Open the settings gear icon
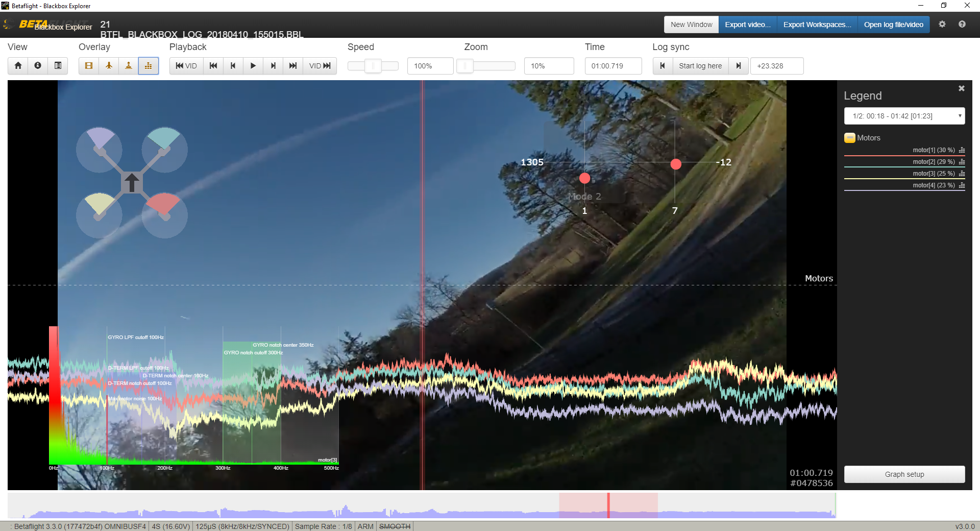Viewport: 980px width, 531px height. point(943,24)
